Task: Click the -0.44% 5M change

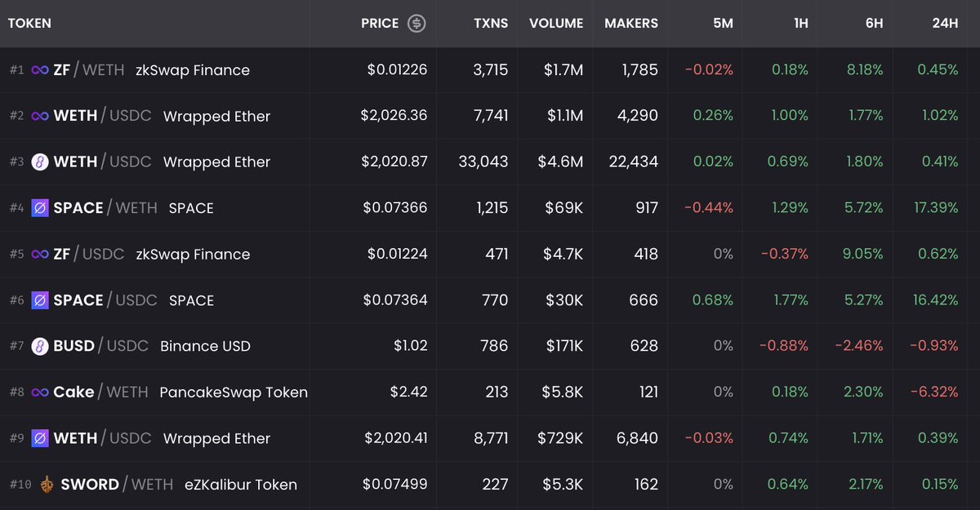Action: coord(709,208)
